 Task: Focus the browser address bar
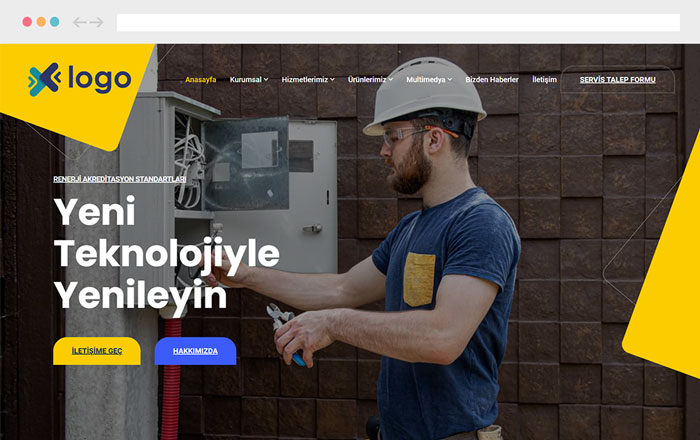point(398,22)
